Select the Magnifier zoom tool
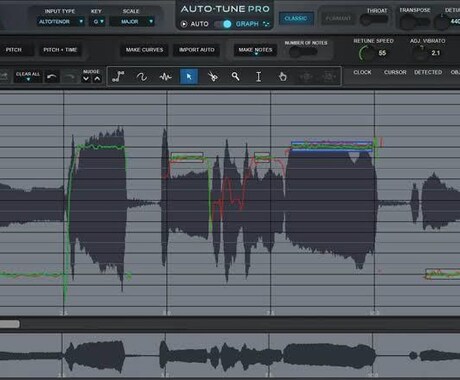 (236, 77)
